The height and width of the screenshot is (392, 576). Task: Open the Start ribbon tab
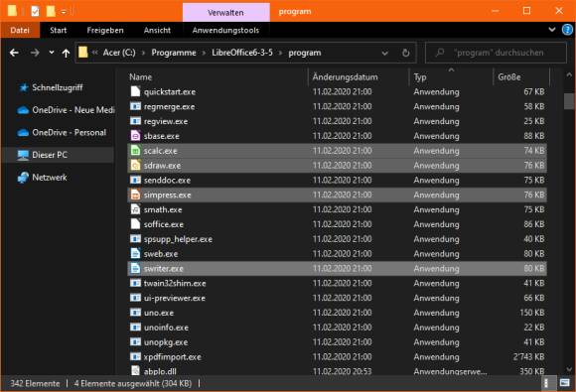58,30
